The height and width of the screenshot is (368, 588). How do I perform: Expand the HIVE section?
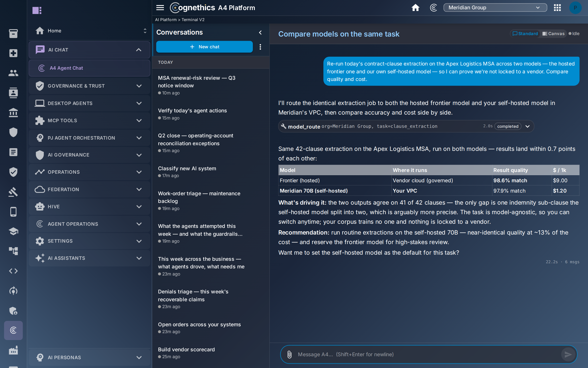pyautogui.click(x=89, y=207)
